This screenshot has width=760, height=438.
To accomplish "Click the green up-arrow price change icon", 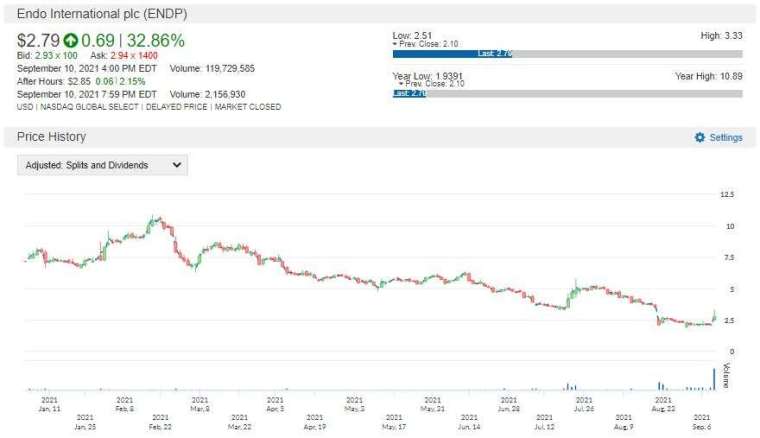I will point(71,41).
